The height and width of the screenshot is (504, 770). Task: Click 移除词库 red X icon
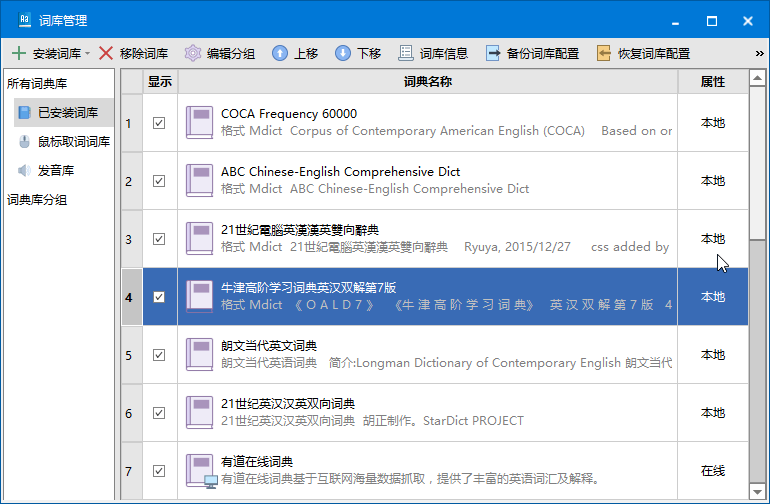pos(106,53)
